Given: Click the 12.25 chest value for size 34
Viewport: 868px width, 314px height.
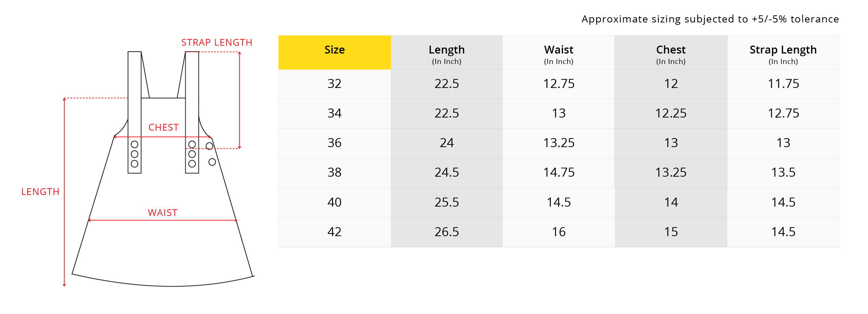Looking at the screenshot, I should (x=671, y=113).
